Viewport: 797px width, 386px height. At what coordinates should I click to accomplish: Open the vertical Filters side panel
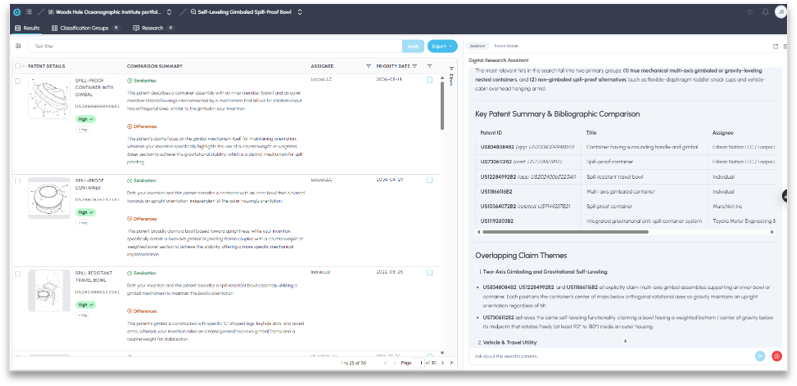(x=451, y=75)
